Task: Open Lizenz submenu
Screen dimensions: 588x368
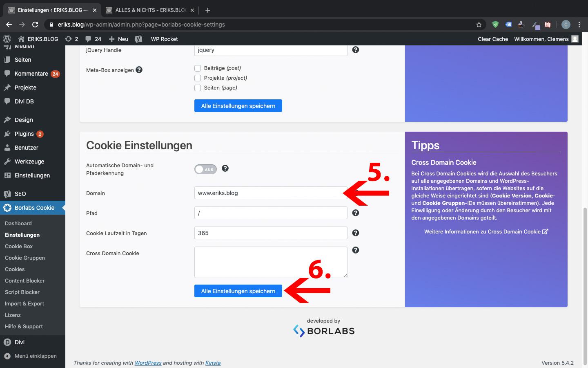Action: [13, 315]
